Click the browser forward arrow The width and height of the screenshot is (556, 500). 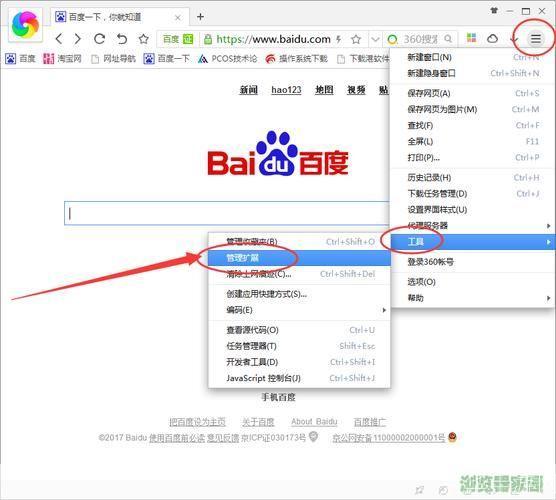(x=78, y=39)
